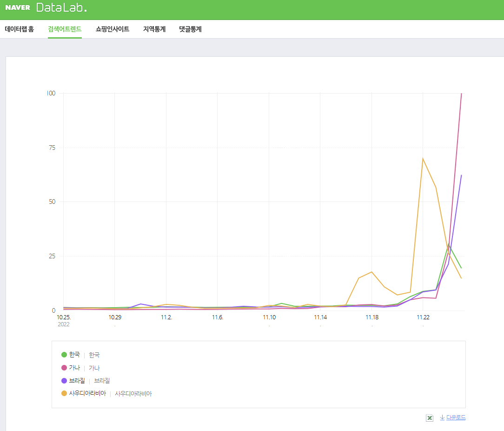Click the 50 y-axis value
Image resolution: width=504 pixels, height=431 pixels.
pos(52,202)
